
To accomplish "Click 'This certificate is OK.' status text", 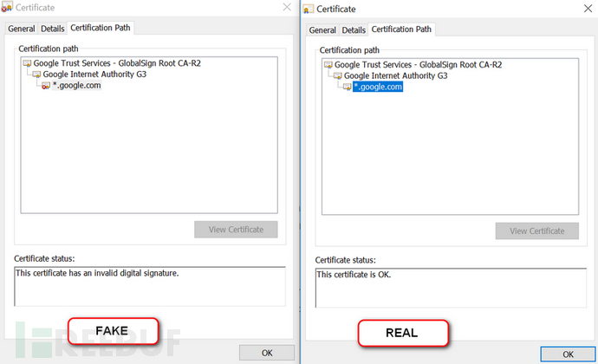I will tap(354, 275).
